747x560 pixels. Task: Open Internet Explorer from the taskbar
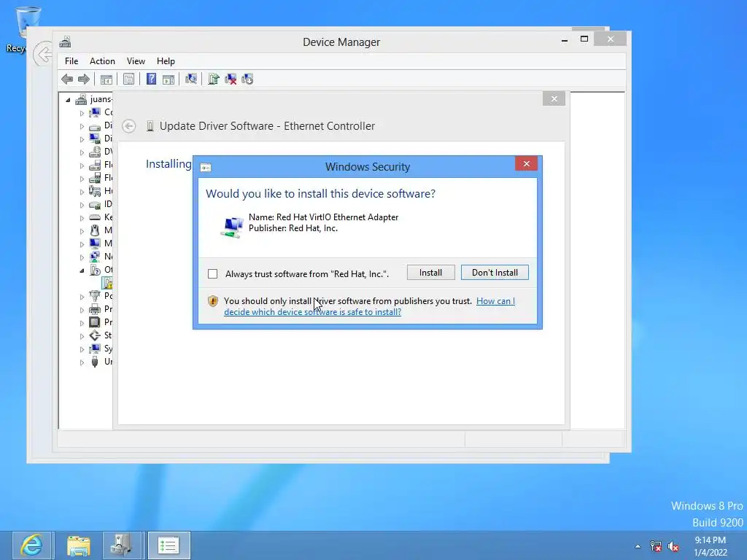tap(32, 545)
